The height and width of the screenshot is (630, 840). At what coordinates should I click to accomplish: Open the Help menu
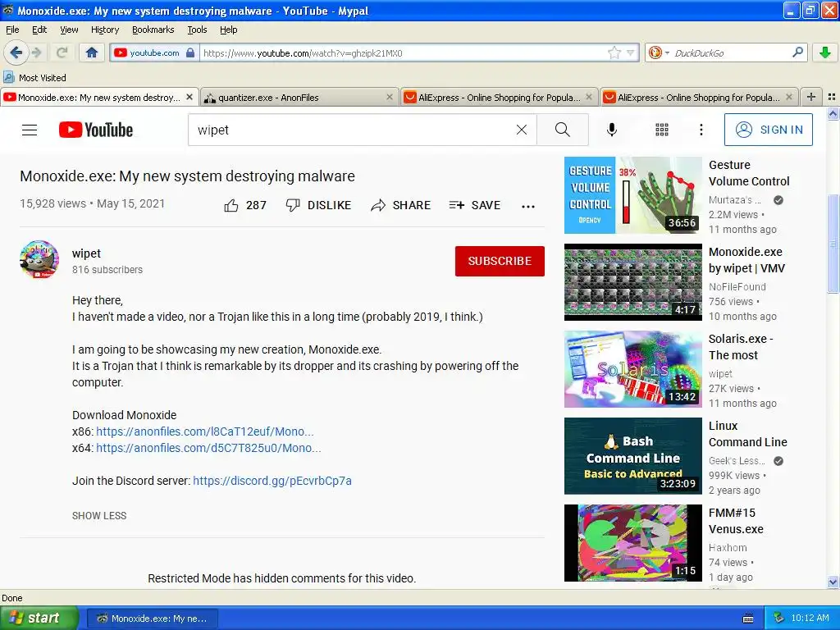pyautogui.click(x=228, y=30)
